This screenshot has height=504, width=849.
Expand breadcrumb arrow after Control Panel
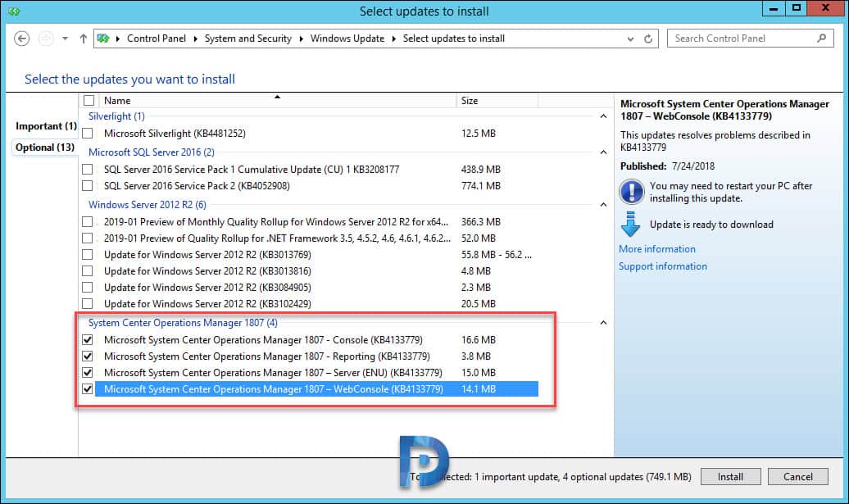(195, 39)
